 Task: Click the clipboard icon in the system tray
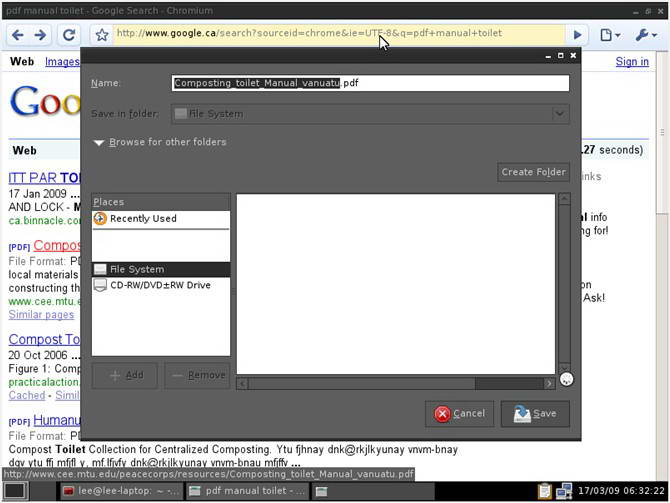pos(543,491)
